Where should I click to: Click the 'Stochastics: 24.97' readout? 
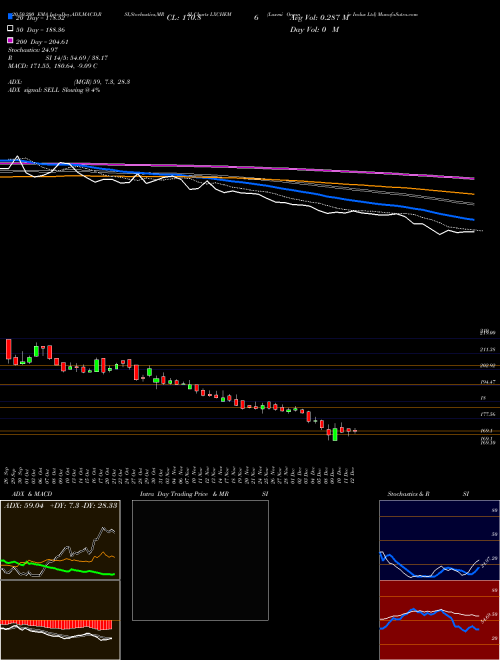tap(33, 50)
